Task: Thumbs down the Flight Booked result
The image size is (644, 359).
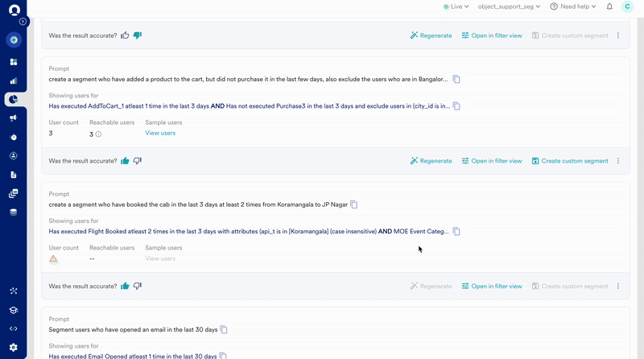Action: [x=138, y=286]
